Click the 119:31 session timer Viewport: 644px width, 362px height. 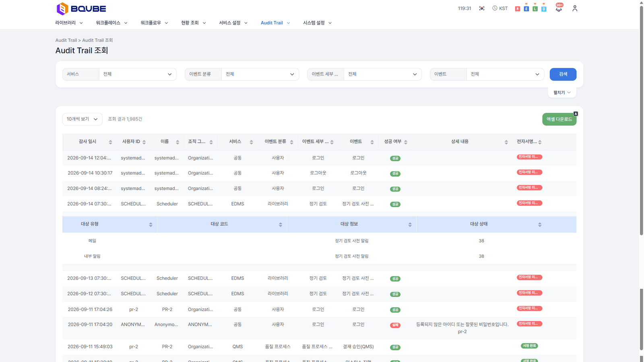[464, 8]
